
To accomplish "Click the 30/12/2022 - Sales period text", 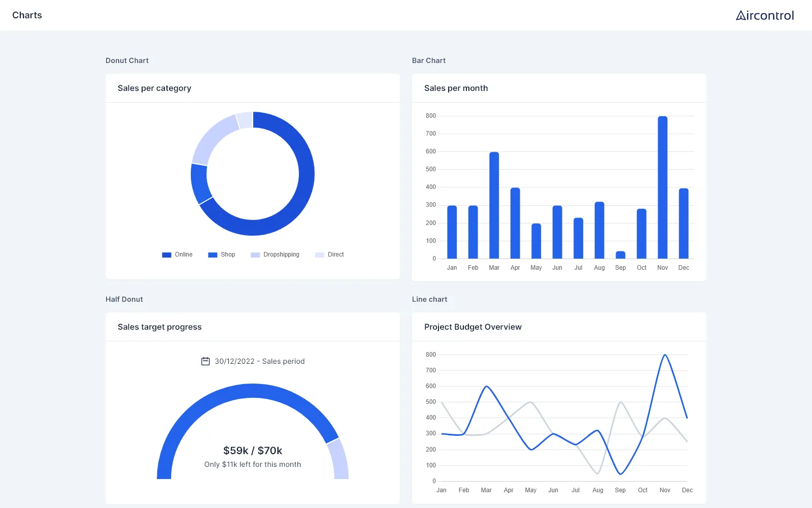I will pyautogui.click(x=260, y=361).
